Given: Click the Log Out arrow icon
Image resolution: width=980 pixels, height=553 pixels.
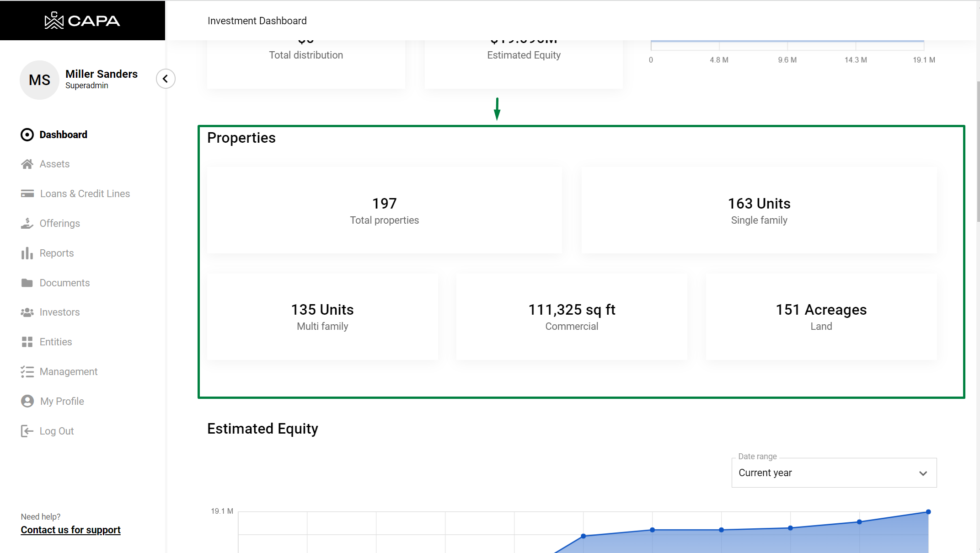Looking at the screenshot, I should pos(27,431).
